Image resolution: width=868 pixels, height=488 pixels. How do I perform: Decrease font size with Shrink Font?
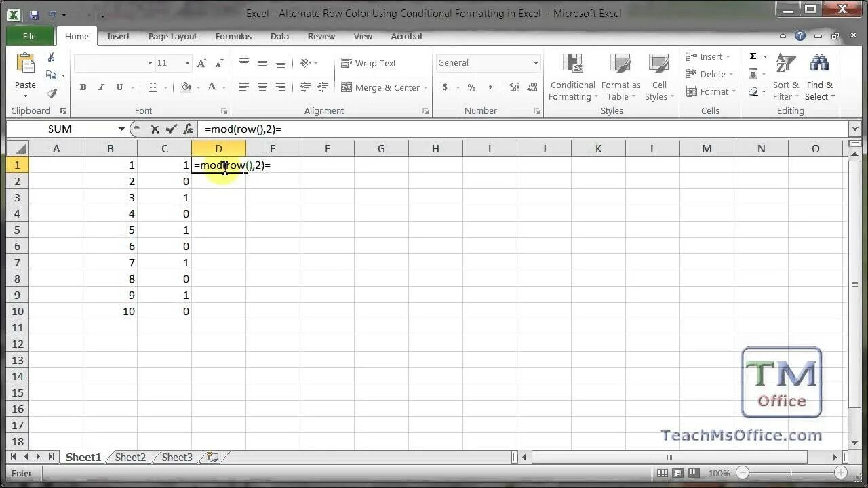pos(218,63)
